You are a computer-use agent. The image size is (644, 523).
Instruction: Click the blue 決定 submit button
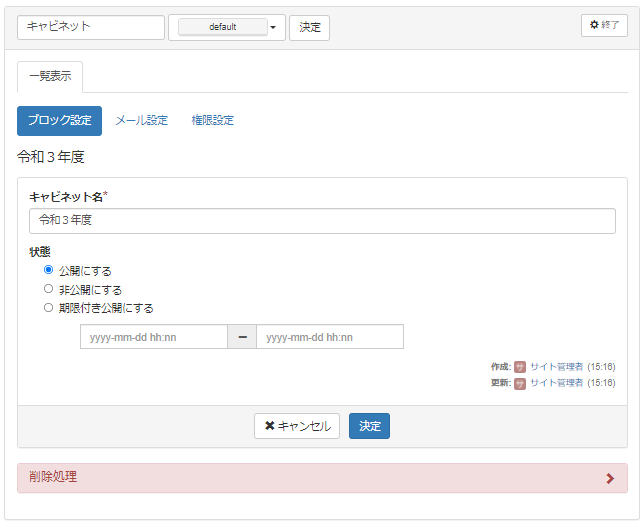[369, 426]
